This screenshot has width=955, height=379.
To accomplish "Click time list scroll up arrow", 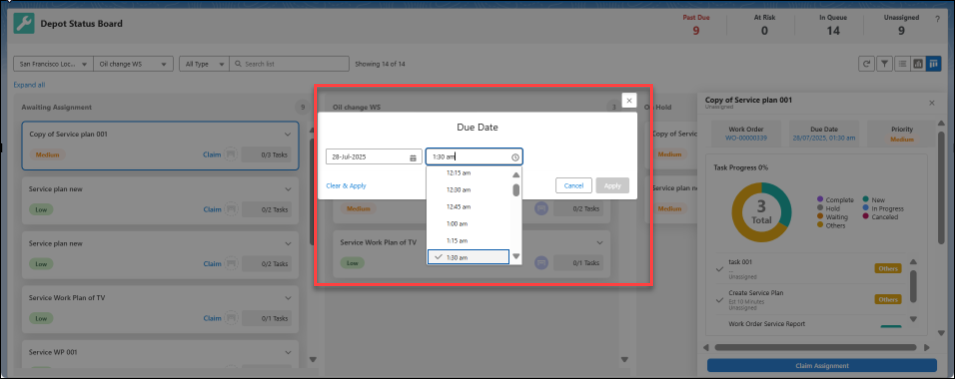I will point(516,175).
